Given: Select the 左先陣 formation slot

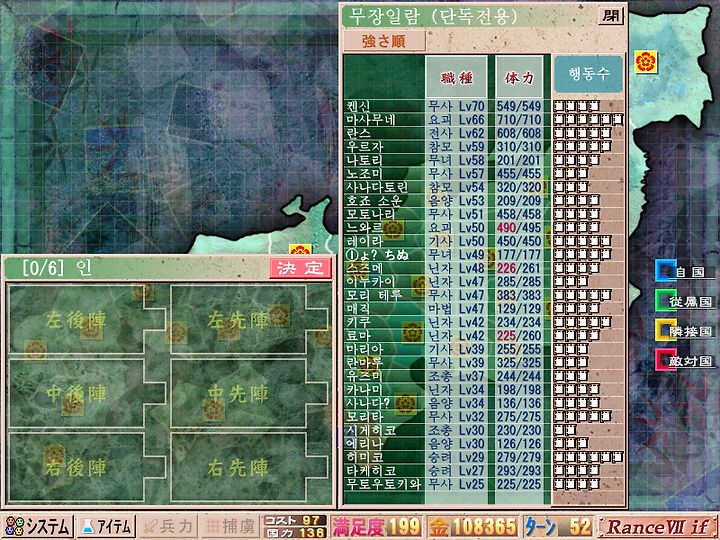Looking at the screenshot, I should pos(249,320).
